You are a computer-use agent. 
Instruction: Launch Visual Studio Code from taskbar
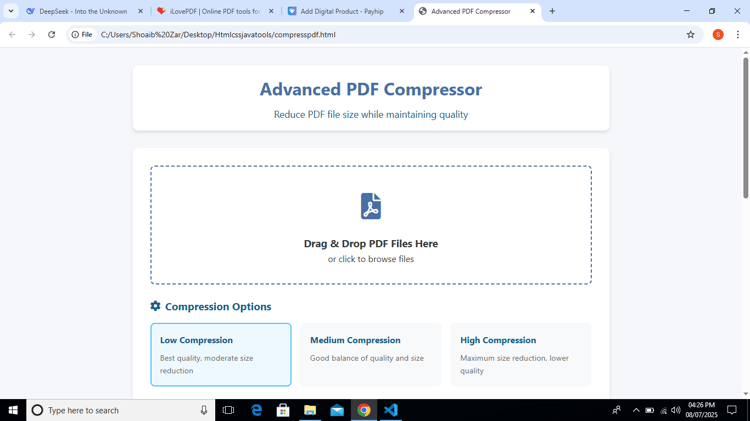[391, 410]
